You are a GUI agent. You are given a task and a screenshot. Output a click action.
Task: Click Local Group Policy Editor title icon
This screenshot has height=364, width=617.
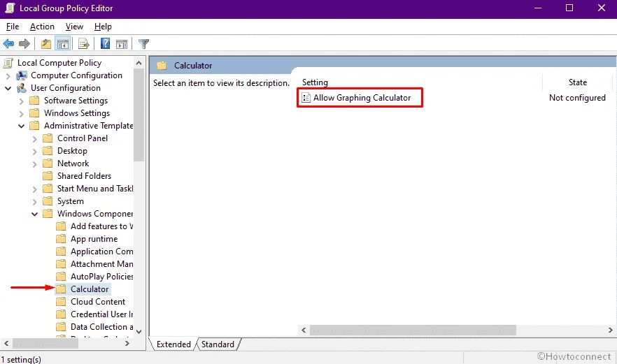[x=10, y=8]
